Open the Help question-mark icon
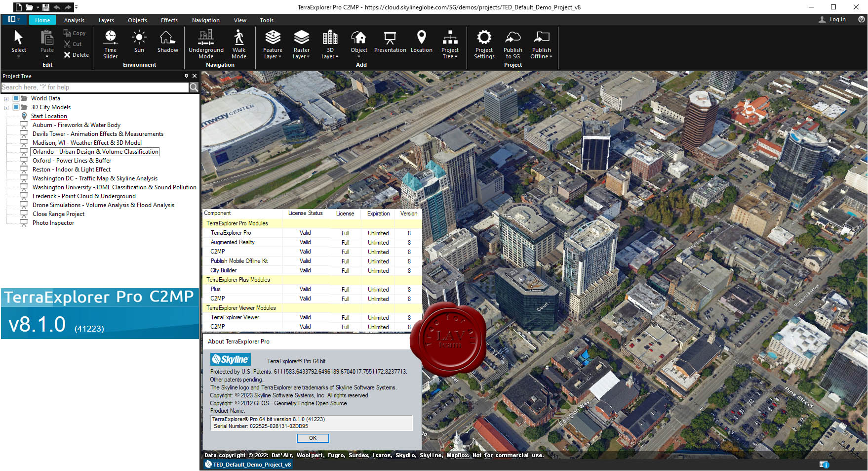The height and width of the screenshot is (471, 868). [861, 19]
